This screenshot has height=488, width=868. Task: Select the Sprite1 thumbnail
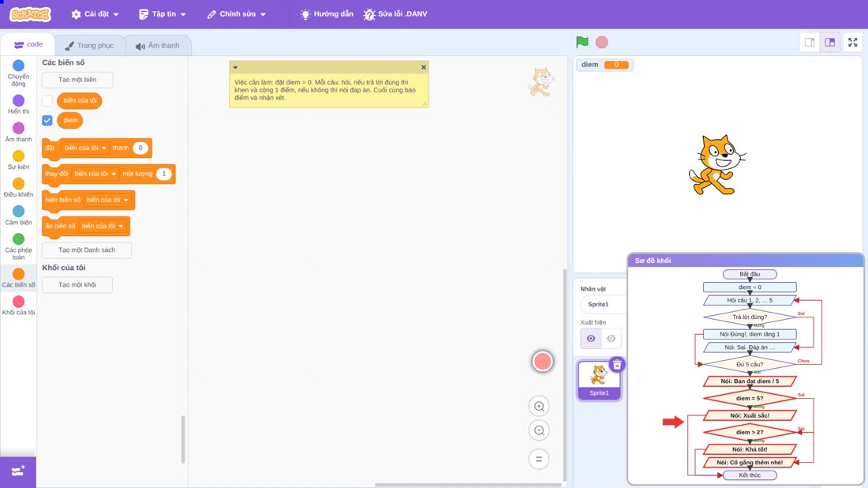[599, 380]
